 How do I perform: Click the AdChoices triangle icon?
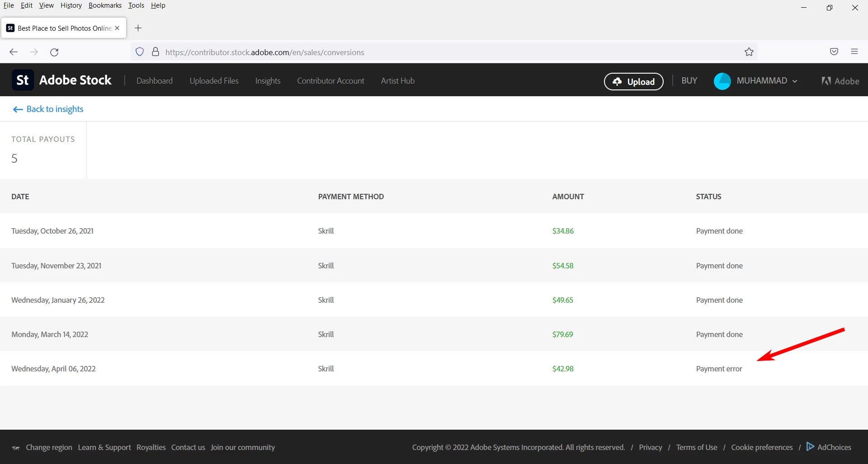tap(811, 447)
